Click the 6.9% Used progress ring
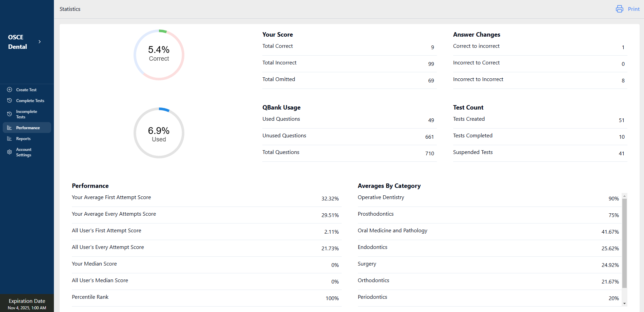Image resolution: width=644 pixels, height=312 pixels. (x=159, y=133)
